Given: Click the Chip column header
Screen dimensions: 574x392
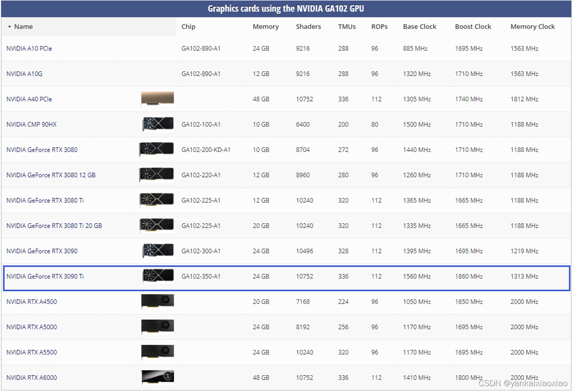Looking at the screenshot, I should (188, 27).
